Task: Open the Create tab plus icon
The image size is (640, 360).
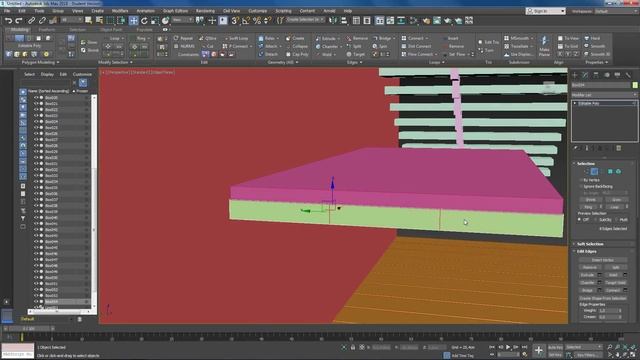Action: click(x=574, y=75)
